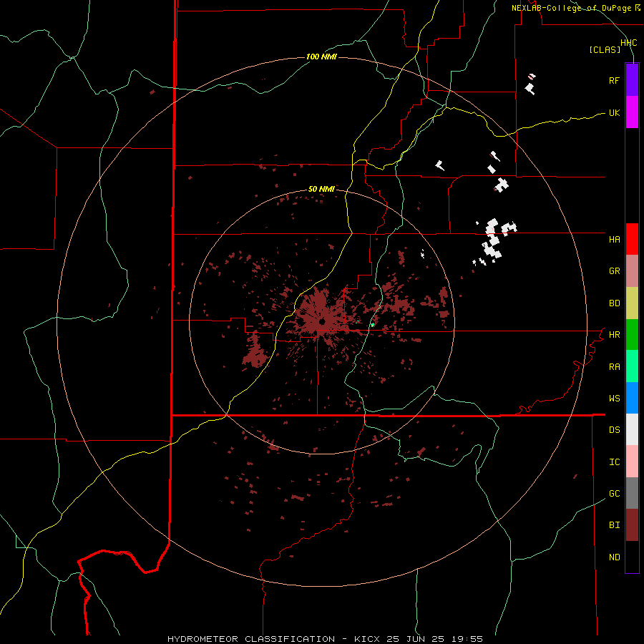Select the light pink IC swatch
Screen dimensions: 644x644
632,462
